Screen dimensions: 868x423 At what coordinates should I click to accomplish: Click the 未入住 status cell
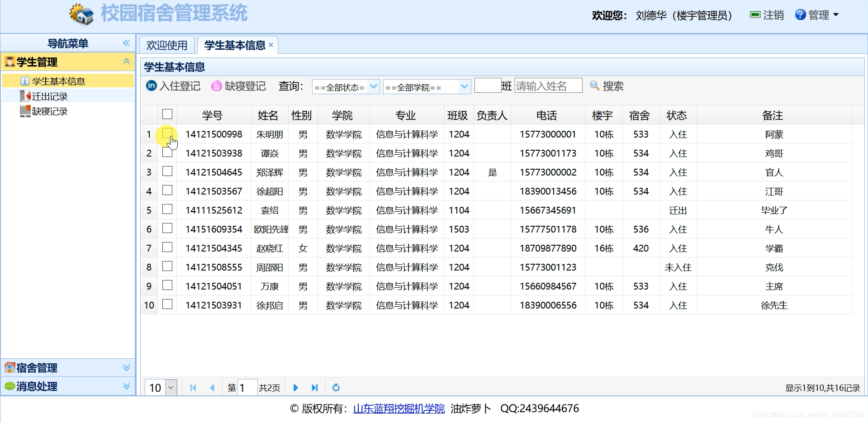pos(678,267)
